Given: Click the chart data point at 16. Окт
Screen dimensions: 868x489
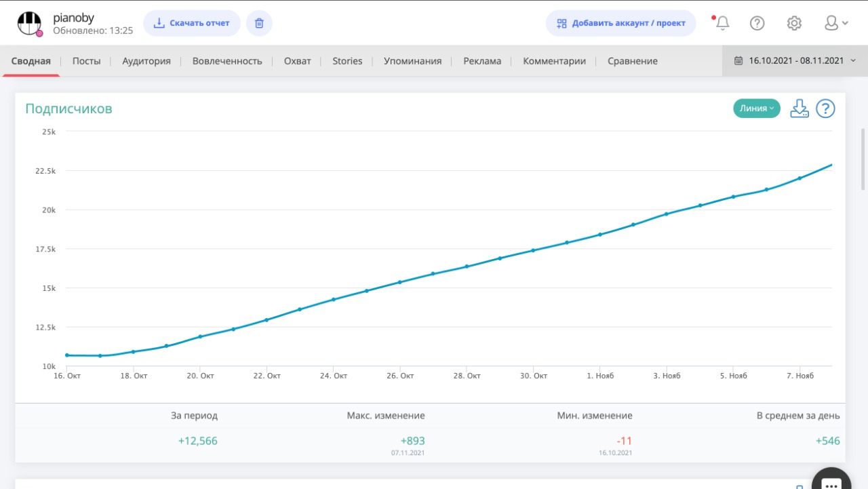Looking at the screenshot, I should 66,355.
